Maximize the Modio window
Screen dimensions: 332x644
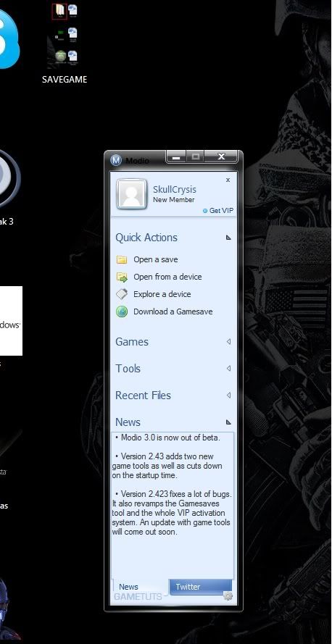tap(196, 156)
